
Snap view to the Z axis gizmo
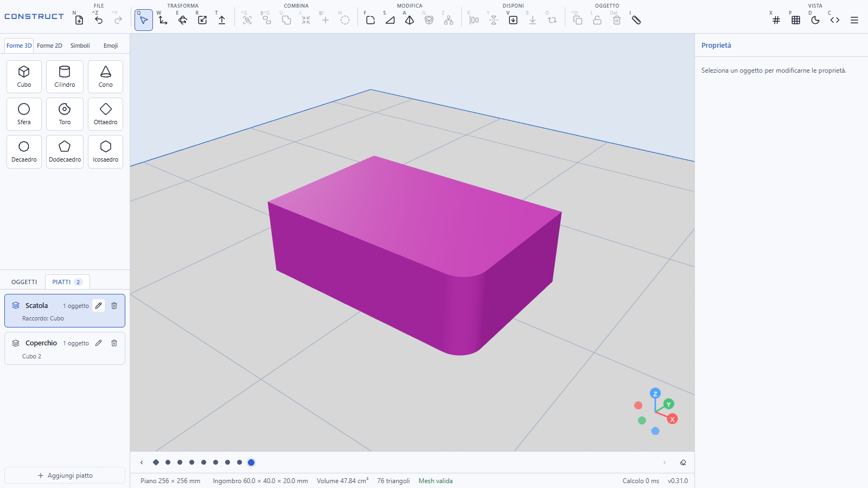(x=655, y=394)
